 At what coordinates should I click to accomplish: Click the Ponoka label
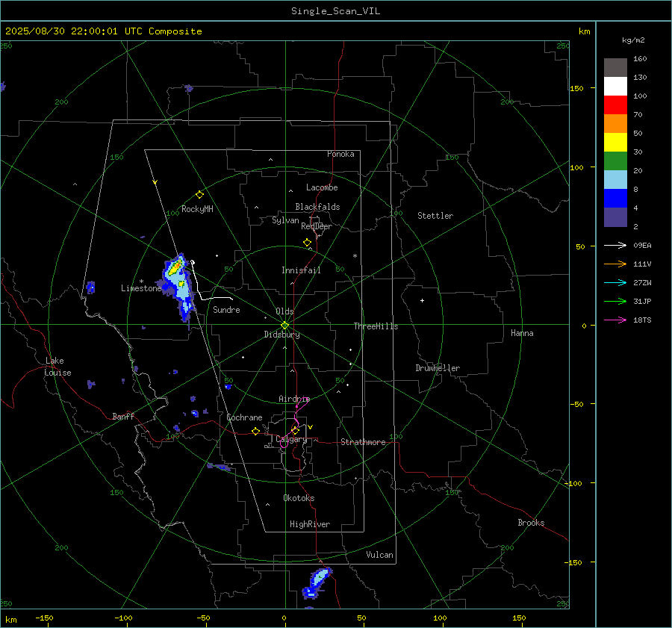[x=340, y=154]
